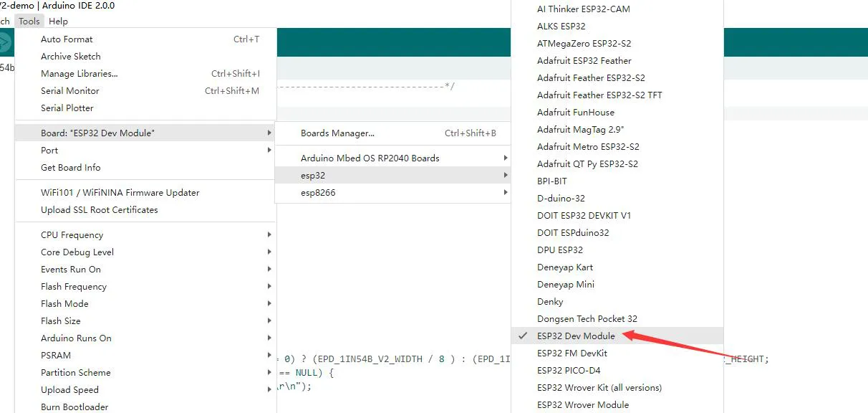Viewport: 868px width, 413px height.
Task: Expand the Upload Speed submenu
Action: (145, 390)
